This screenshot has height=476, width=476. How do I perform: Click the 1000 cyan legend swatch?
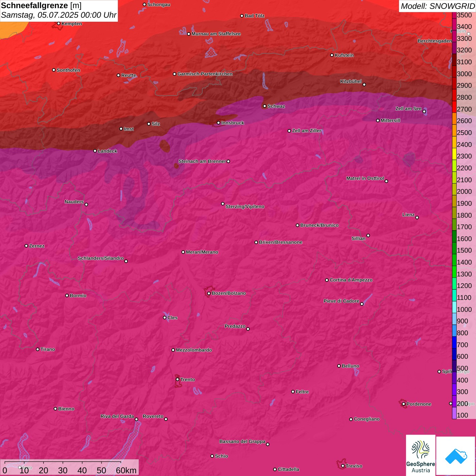coord(454,307)
